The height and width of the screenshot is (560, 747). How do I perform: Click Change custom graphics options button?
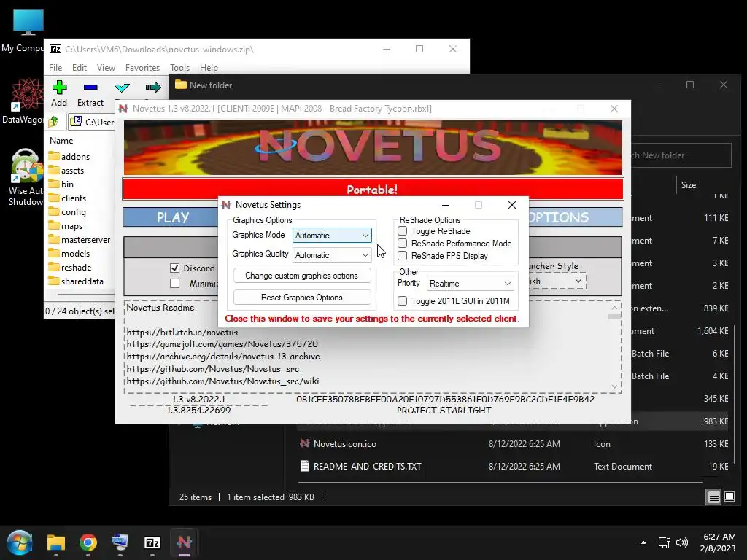tap(301, 275)
